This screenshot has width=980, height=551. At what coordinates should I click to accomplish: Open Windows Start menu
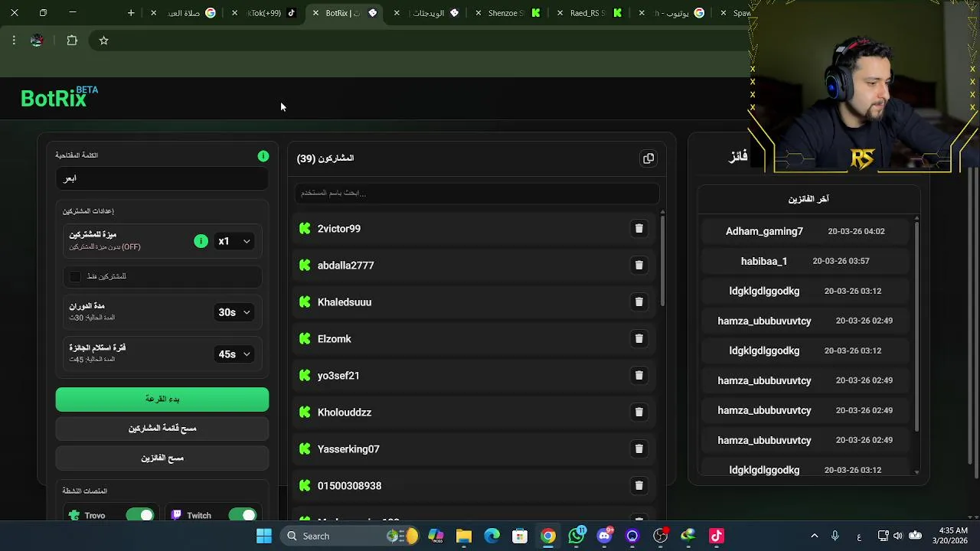[x=264, y=536]
